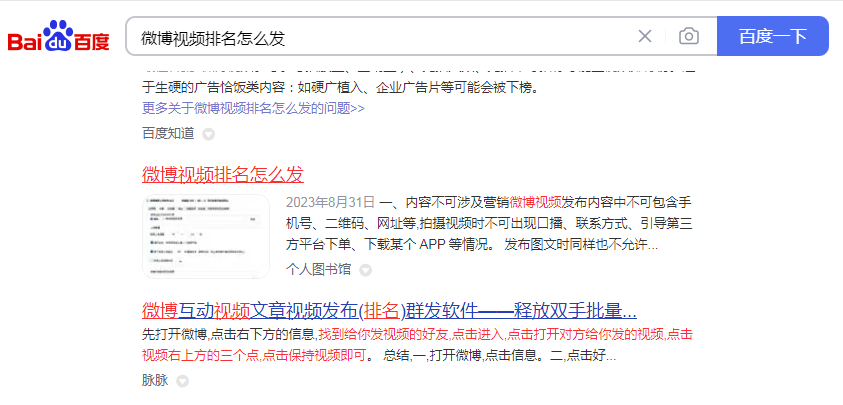Expand dropdown arrow beside 个人图书馆
This screenshot has height=405, width=843.
[365, 270]
